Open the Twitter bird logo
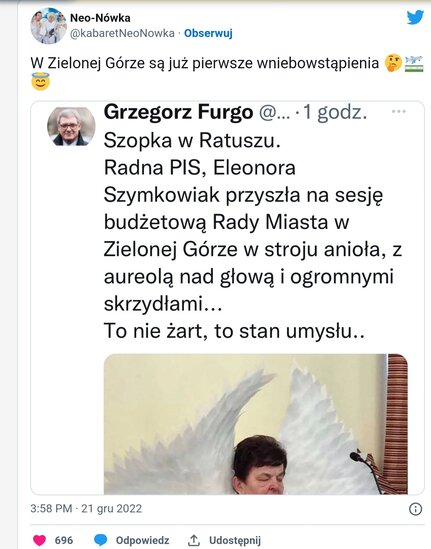The width and height of the screenshot is (431, 549). pyautogui.click(x=415, y=18)
